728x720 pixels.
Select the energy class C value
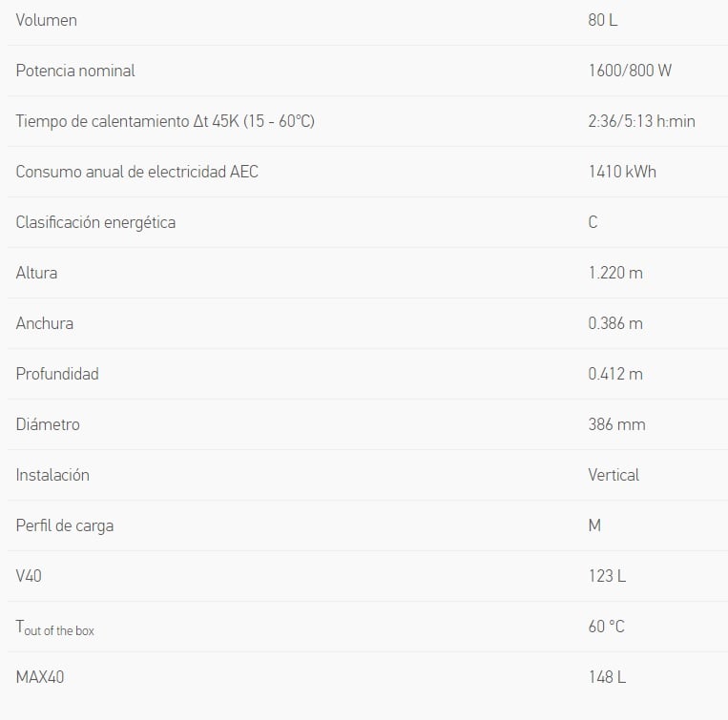coord(593,223)
